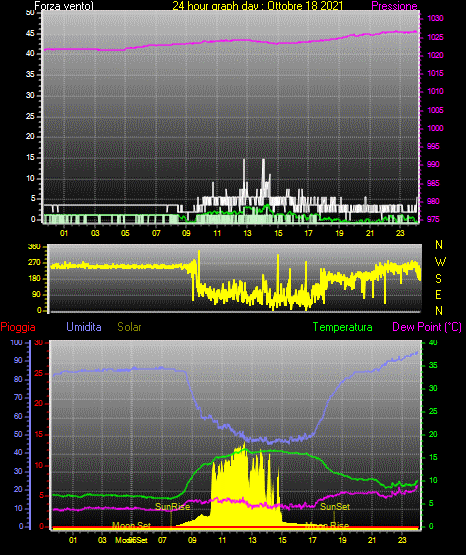Click the 'SunRise' marker text
The width and height of the screenshot is (466, 555).
pyautogui.click(x=173, y=507)
